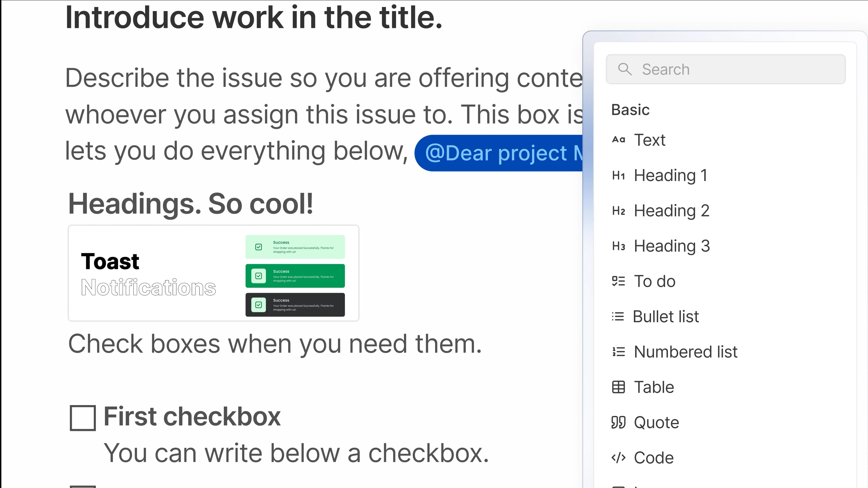This screenshot has width=868, height=488.
Task: Open the Toast Notifications image
Action: (x=214, y=273)
